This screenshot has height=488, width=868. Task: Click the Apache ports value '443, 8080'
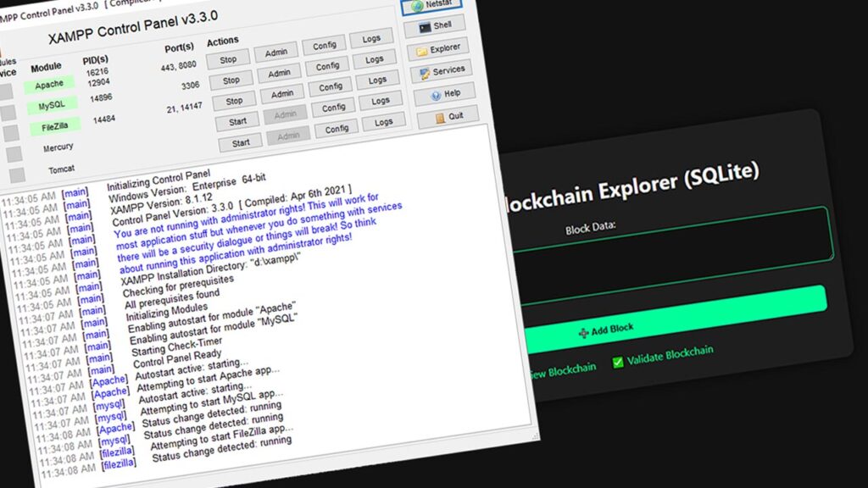179,67
